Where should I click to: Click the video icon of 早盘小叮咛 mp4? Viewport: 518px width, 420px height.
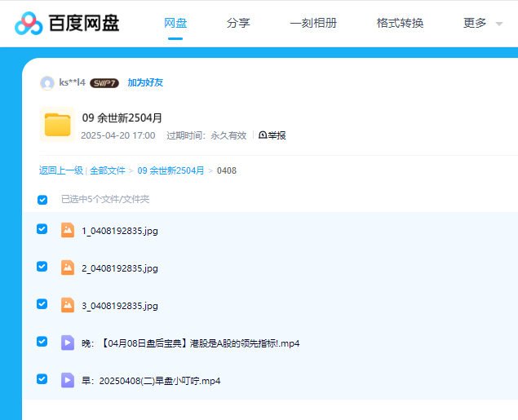68,381
